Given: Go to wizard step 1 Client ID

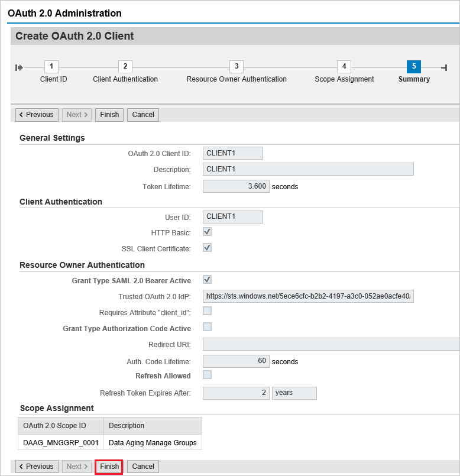Looking at the screenshot, I should pyautogui.click(x=51, y=67).
